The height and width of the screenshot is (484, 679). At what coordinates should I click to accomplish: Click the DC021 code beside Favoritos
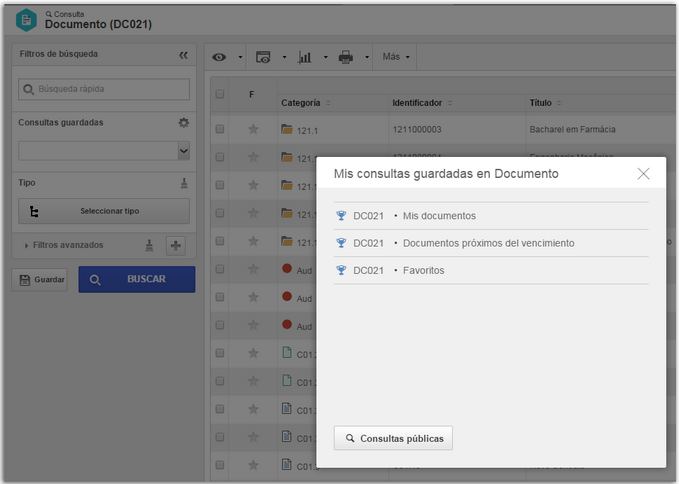[369, 271]
